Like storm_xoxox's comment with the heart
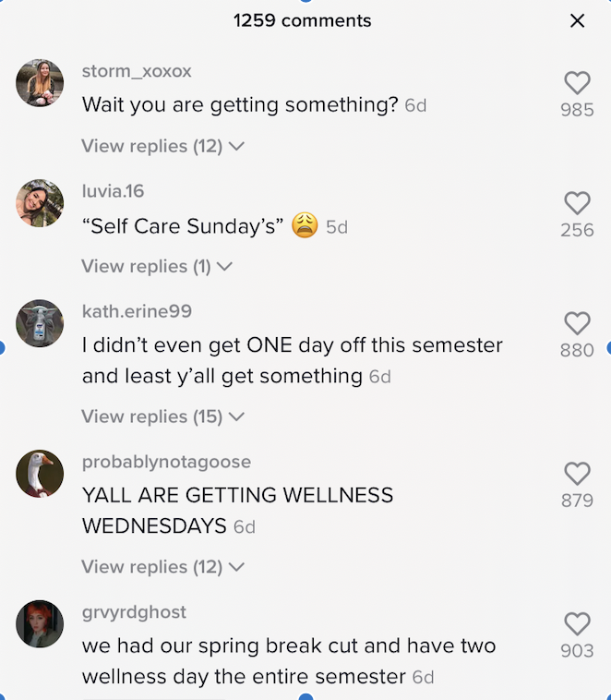 (577, 83)
